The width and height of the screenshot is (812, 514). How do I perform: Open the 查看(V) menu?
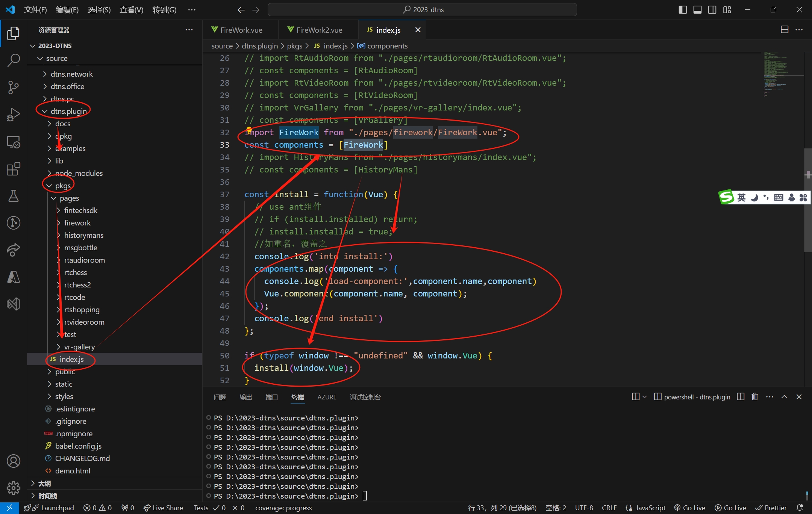(131, 10)
